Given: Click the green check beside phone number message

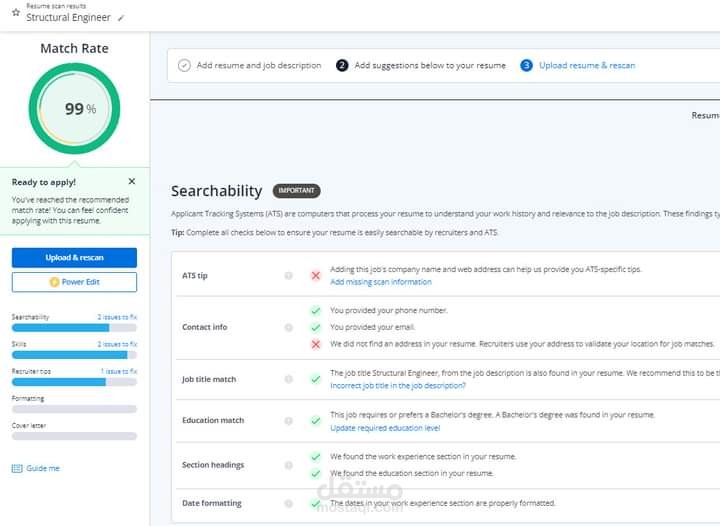Looking at the screenshot, I should click(x=315, y=311).
